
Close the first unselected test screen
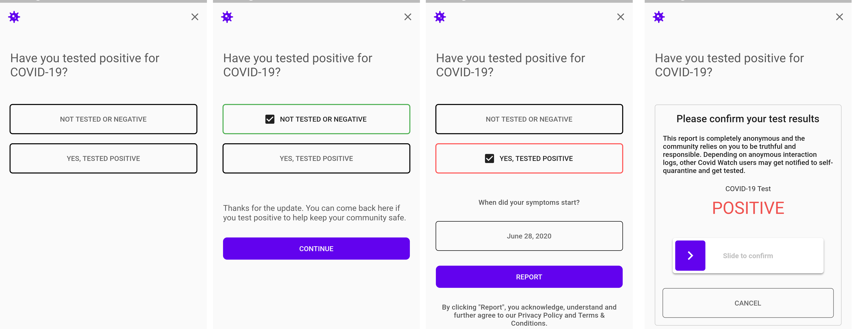click(x=195, y=17)
